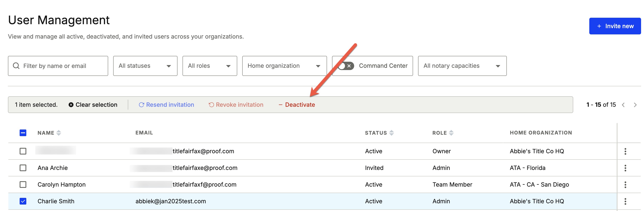The image size is (644, 211).
Task: Click Revoke invitation
Action: [x=236, y=105]
